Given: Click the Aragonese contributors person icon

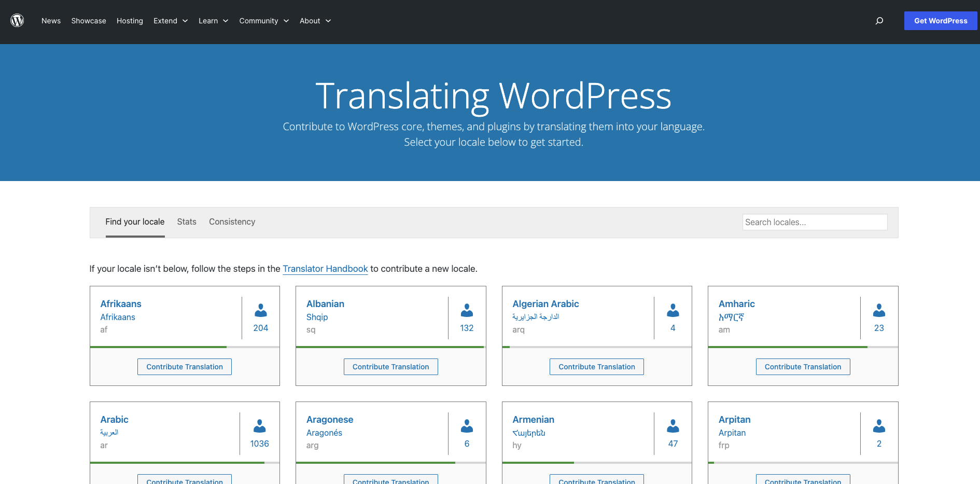Looking at the screenshot, I should tap(467, 426).
